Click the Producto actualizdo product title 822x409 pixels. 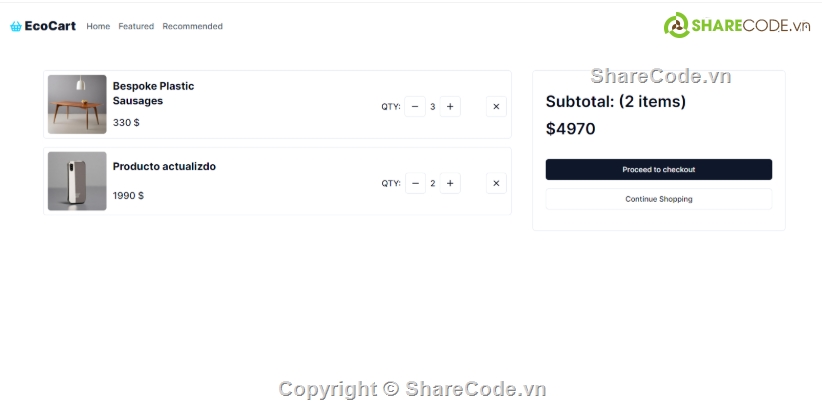tap(164, 166)
